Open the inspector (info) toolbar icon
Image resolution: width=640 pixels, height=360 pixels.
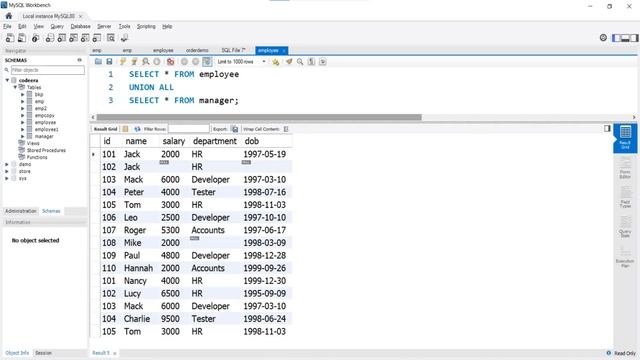point(36,38)
